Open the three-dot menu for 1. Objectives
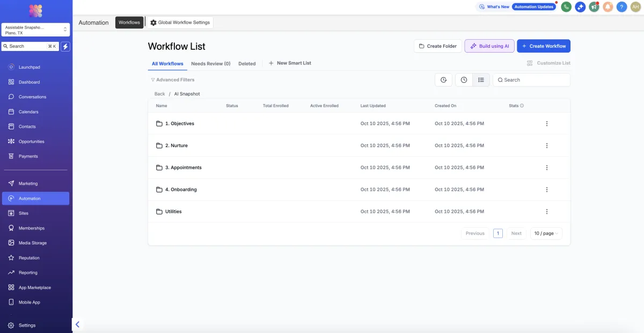 [x=546, y=124]
